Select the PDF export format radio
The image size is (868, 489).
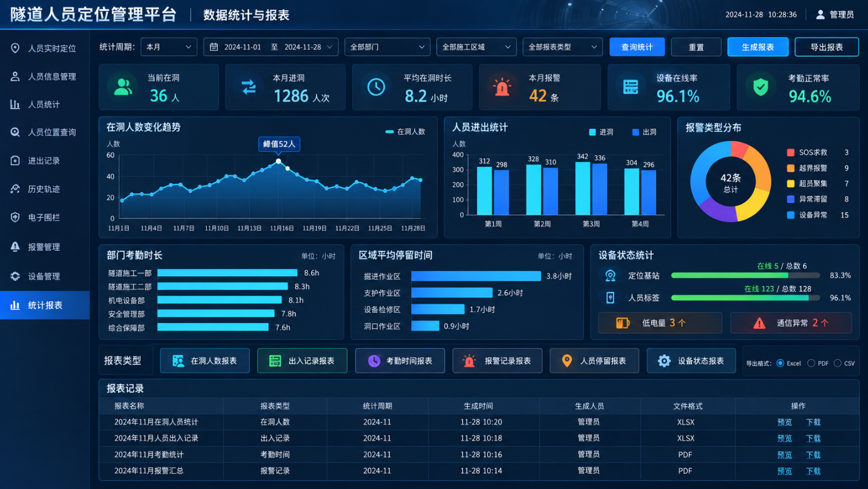point(811,363)
